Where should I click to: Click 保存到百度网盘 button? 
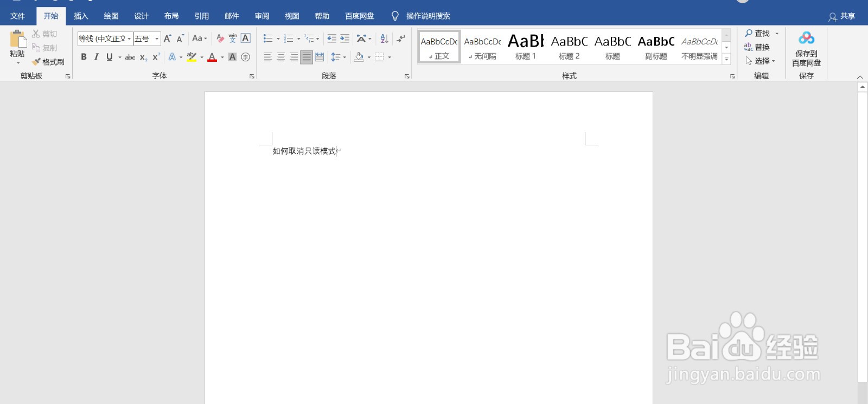coord(806,49)
